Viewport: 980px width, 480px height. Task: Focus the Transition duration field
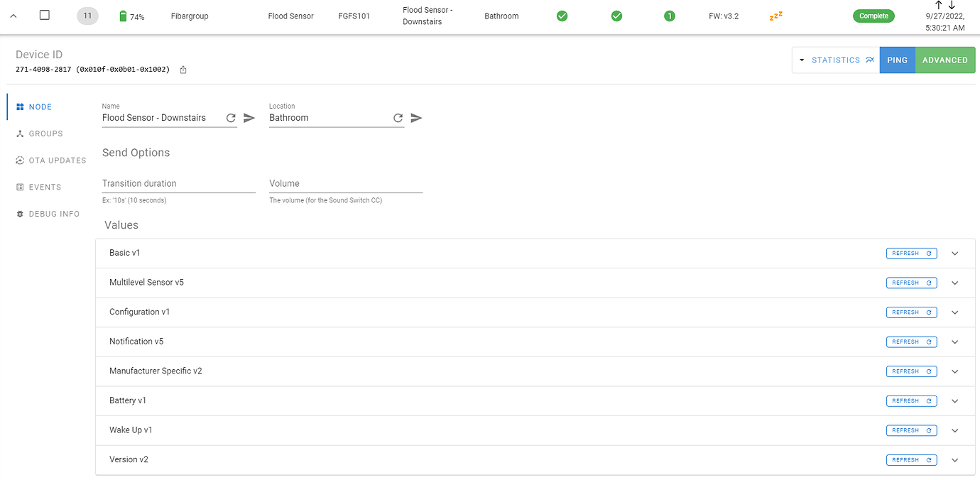pyautogui.click(x=179, y=183)
